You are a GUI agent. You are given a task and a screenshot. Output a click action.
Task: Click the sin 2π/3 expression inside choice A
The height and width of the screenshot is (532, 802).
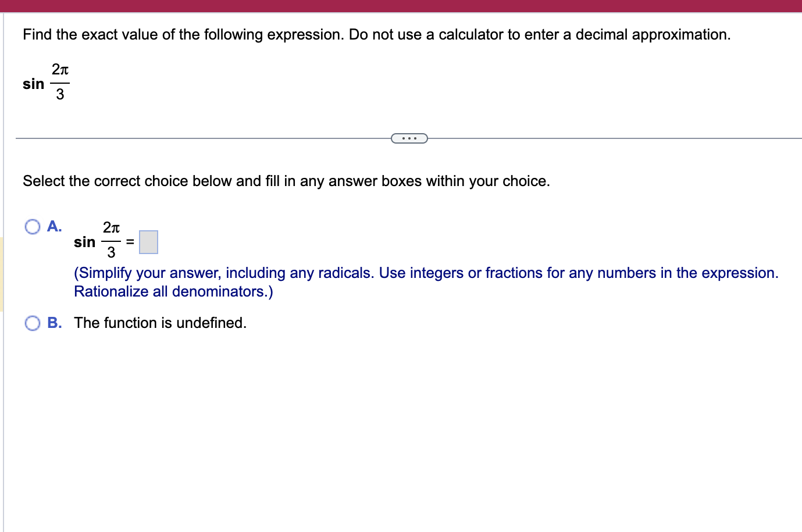tap(96, 242)
